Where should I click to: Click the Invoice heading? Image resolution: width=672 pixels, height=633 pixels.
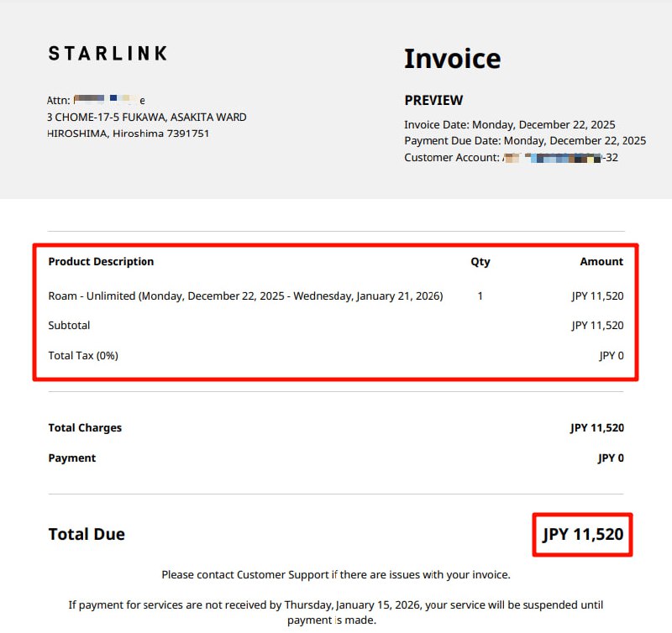click(452, 59)
